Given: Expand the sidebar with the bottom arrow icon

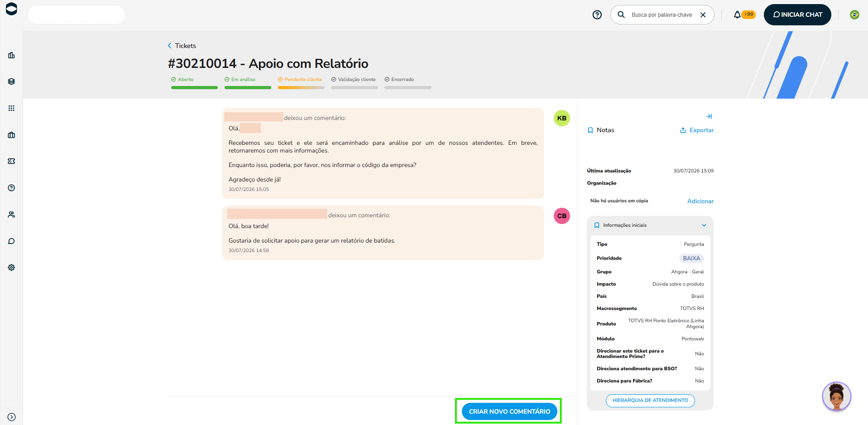Looking at the screenshot, I should tap(11, 417).
